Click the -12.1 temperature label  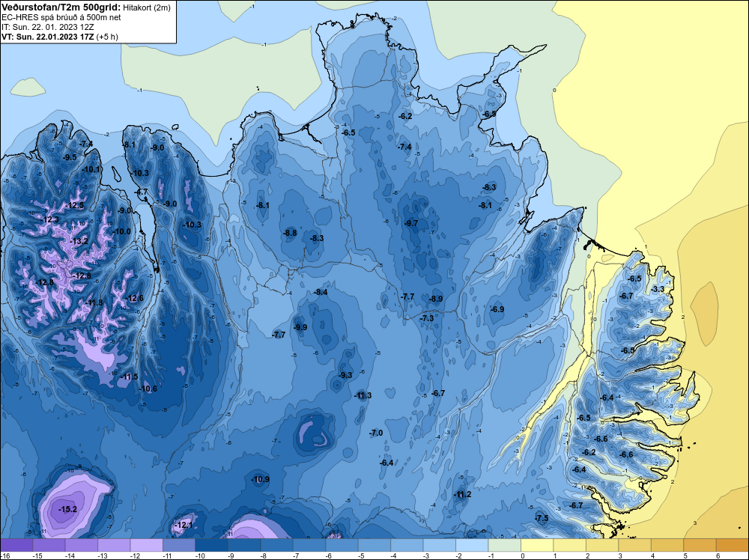(x=184, y=525)
